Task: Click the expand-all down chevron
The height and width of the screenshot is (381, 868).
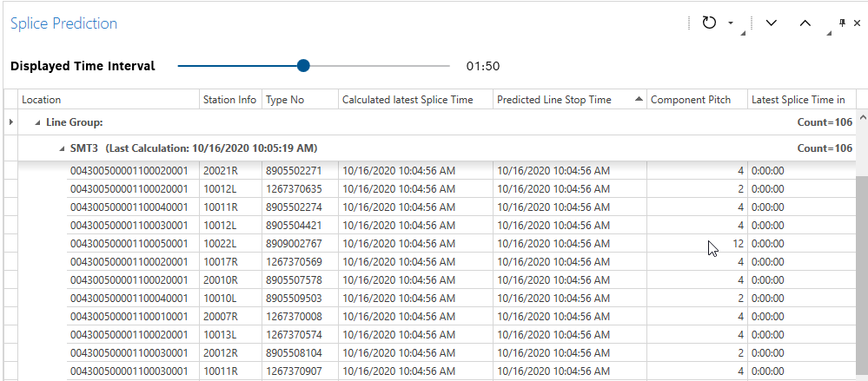Action: coord(772,23)
